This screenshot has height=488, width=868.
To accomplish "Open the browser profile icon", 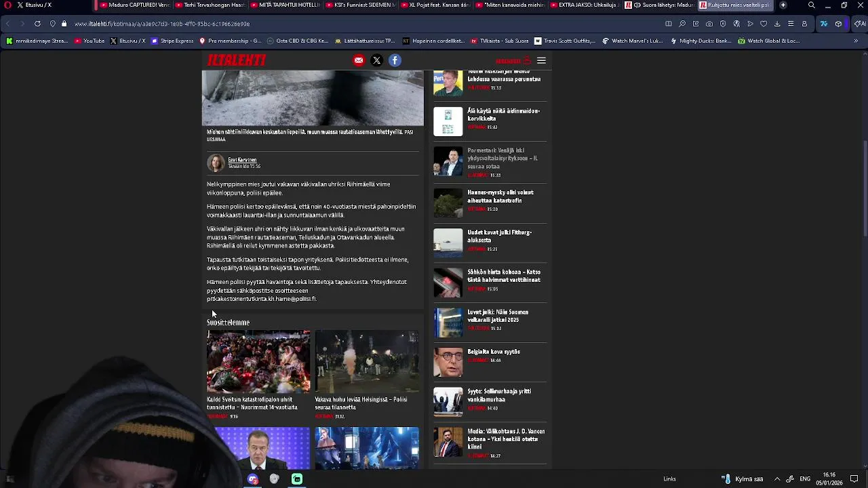I will pos(804,24).
